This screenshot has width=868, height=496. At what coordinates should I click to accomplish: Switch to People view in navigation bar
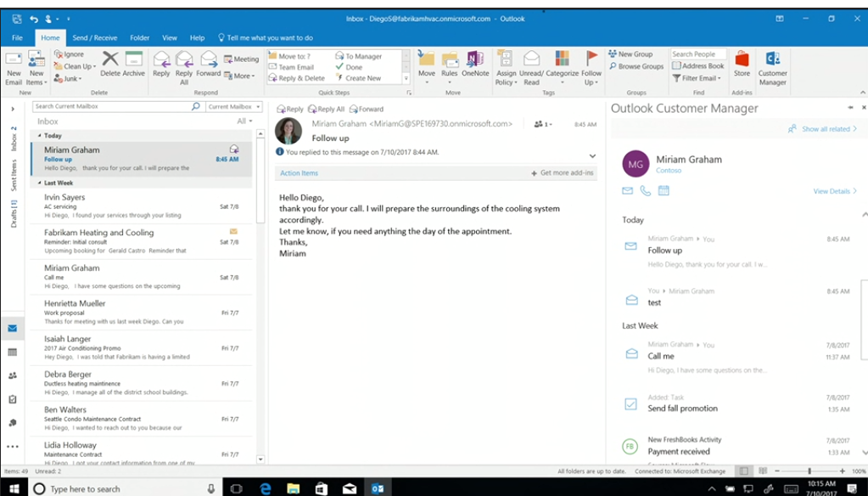[13, 375]
